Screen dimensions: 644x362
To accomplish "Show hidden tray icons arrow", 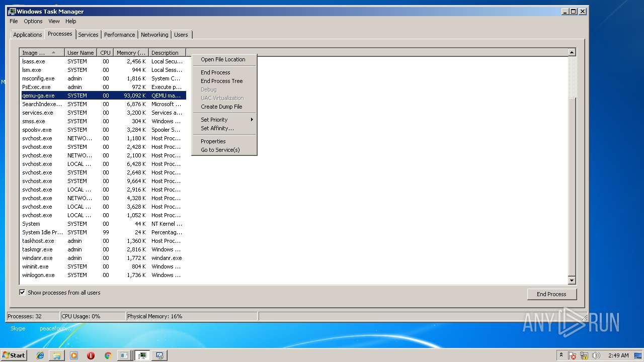I will pos(561,355).
